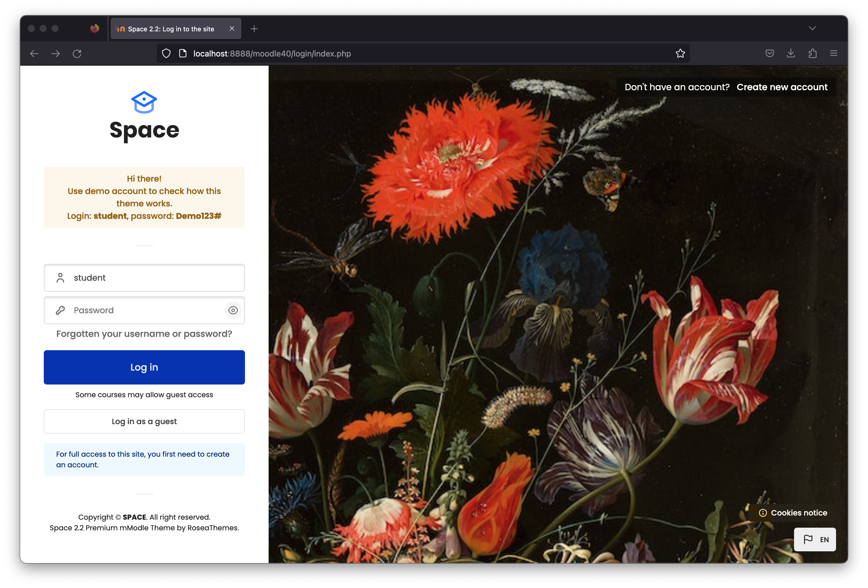Viewport: 868px width, 588px height.
Task: Select the Space 2.2 login tab
Action: [171, 29]
